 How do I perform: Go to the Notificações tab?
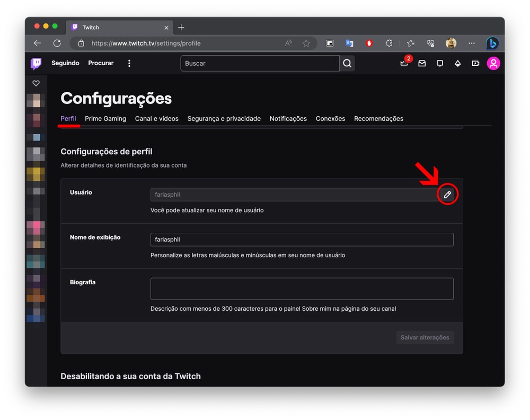tap(288, 119)
